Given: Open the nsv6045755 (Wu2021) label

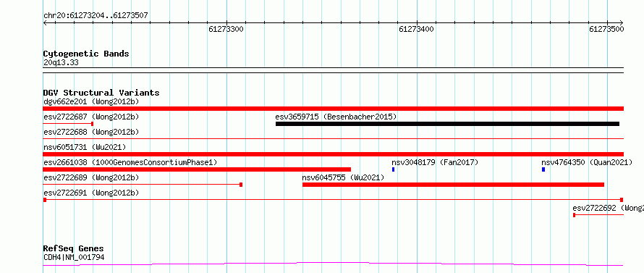Looking at the screenshot, I should coord(344,177).
